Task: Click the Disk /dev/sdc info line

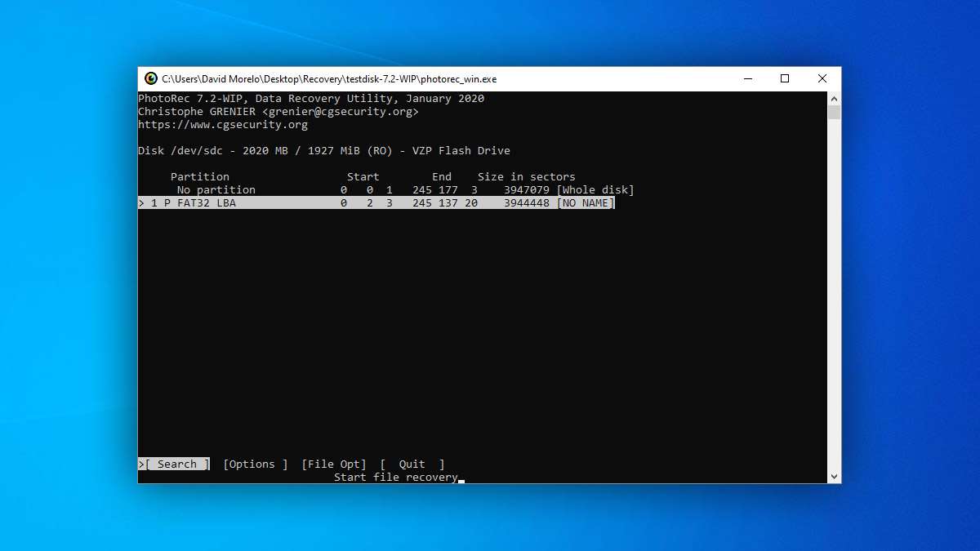Action: [324, 150]
